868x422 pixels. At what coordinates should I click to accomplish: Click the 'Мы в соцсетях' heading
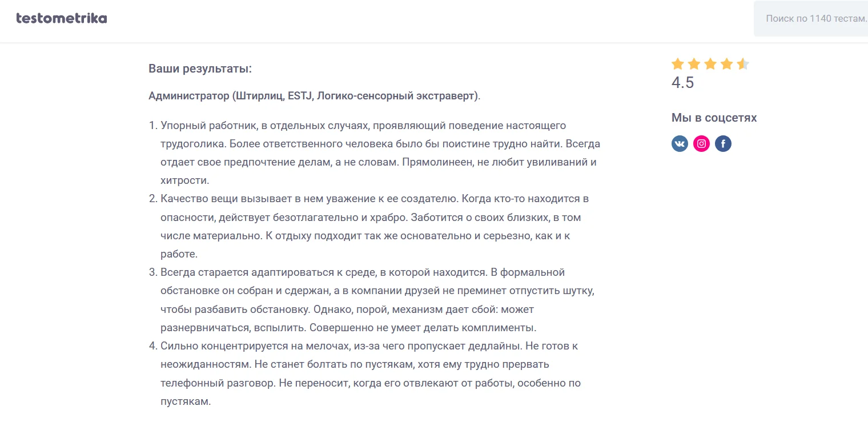click(713, 117)
